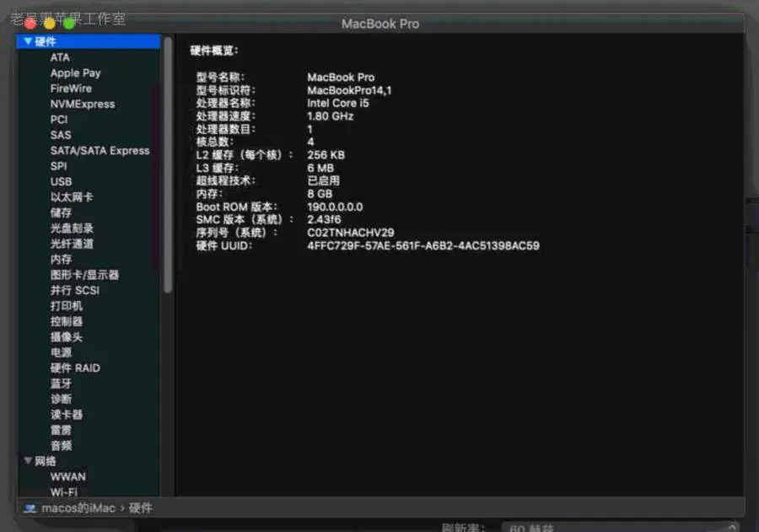Image resolution: width=759 pixels, height=532 pixels.
Task: Open SATA/SATA Express entry
Action: coord(100,151)
